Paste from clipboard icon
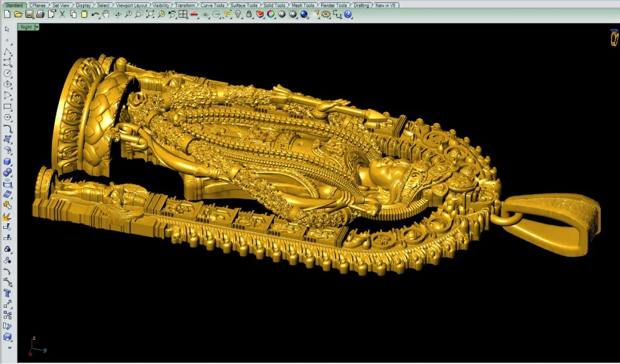Screen dimensions: 620x364 tap(84, 14)
